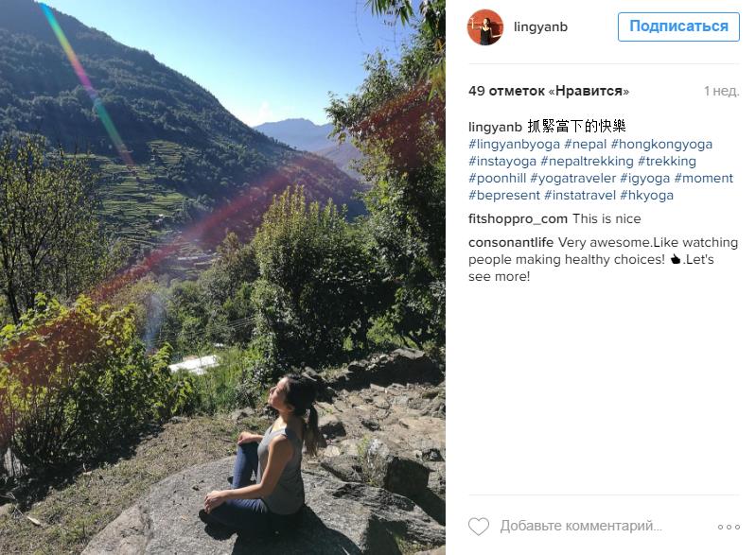The width and height of the screenshot is (756, 555).
Task: Open the #poonhill hashtag
Action: 497,179
